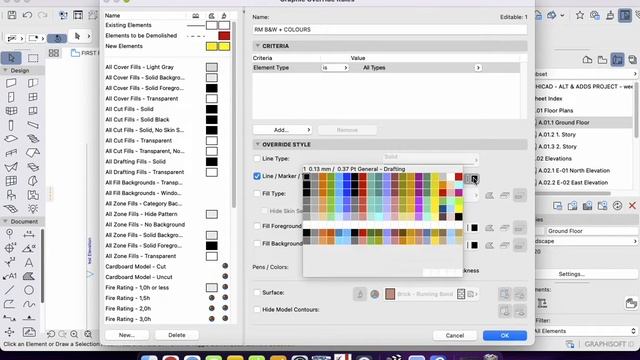Viewport: 640px width, 360px height.
Task: Select the Spline tool in toolbox
Action: tap(29, 304)
